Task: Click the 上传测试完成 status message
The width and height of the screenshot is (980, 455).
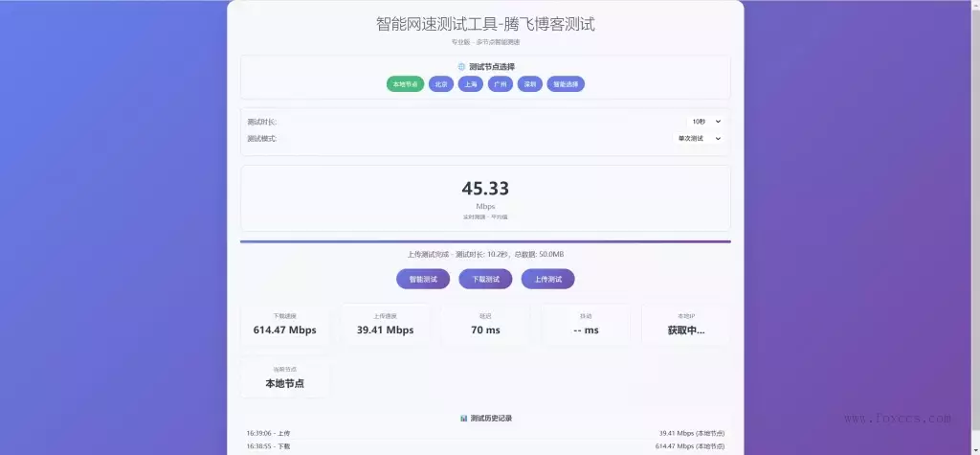Action: (x=485, y=254)
